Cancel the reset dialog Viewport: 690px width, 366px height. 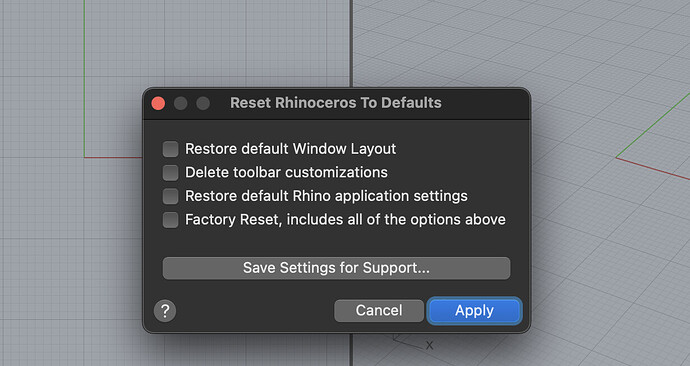pos(379,311)
